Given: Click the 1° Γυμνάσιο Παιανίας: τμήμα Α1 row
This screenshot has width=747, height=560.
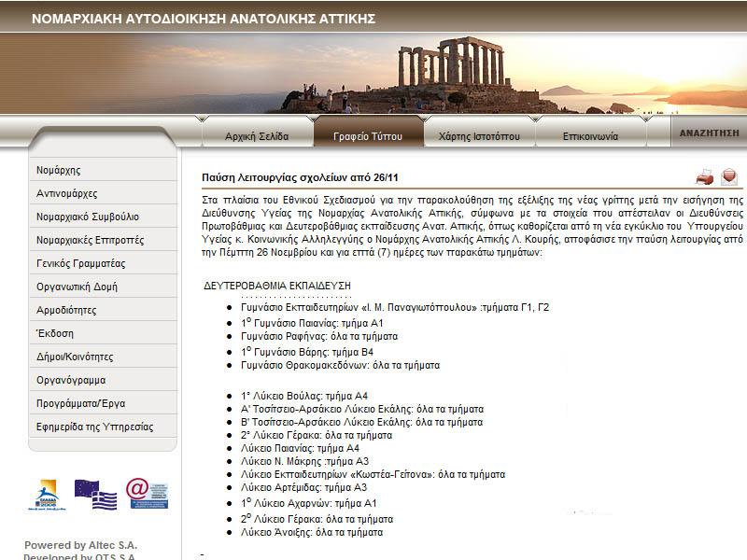Looking at the screenshot, I should 312,323.
